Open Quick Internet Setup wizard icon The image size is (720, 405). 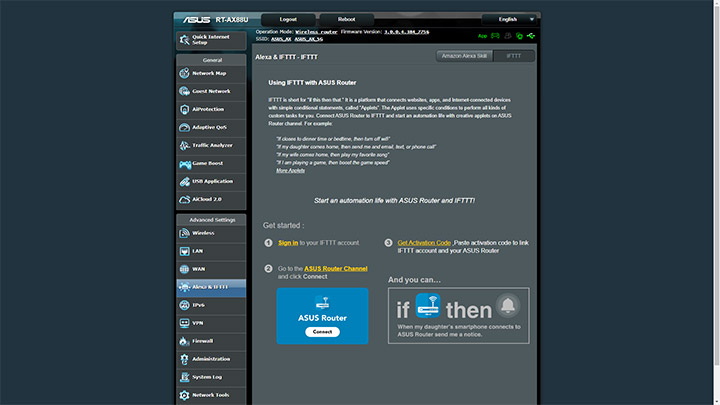tap(185, 40)
